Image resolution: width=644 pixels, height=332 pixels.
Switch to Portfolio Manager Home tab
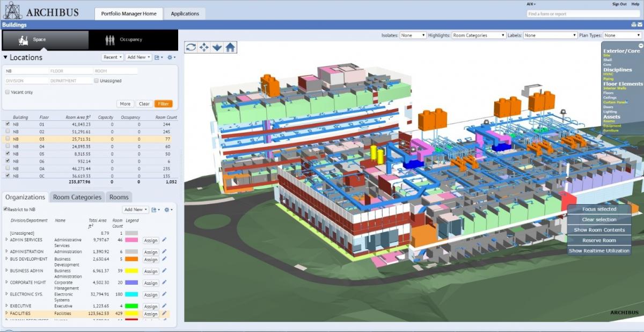click(129, 13)
